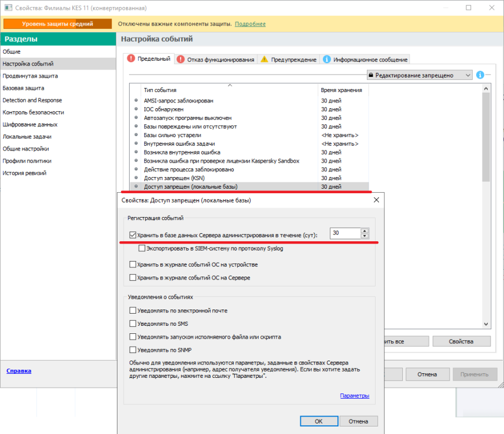Open the Редактирование запрещено dropdown

(420, 75)
